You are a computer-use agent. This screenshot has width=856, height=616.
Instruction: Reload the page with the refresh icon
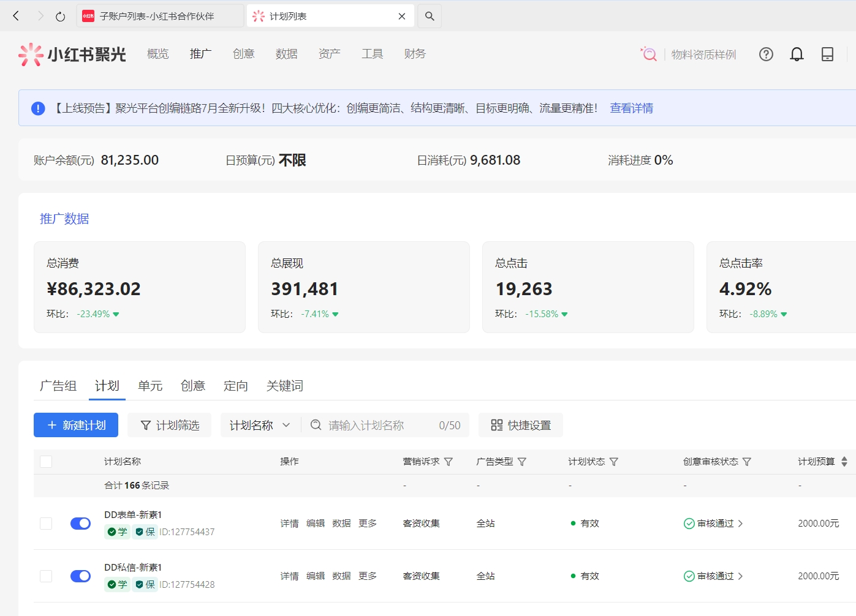coord(60,17)
